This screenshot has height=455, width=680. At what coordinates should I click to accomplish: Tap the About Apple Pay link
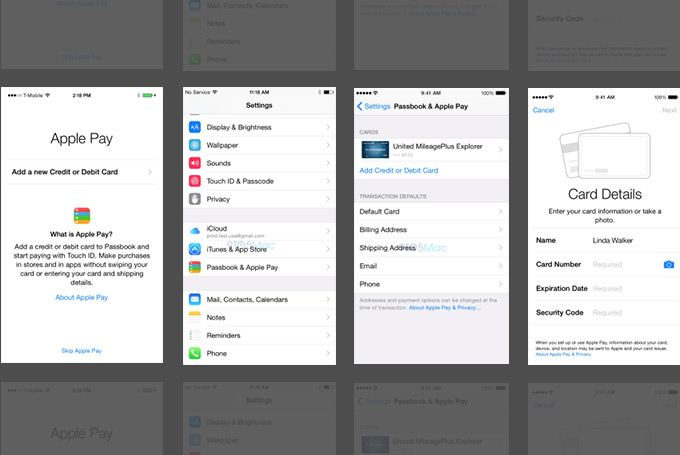(82, 298)
